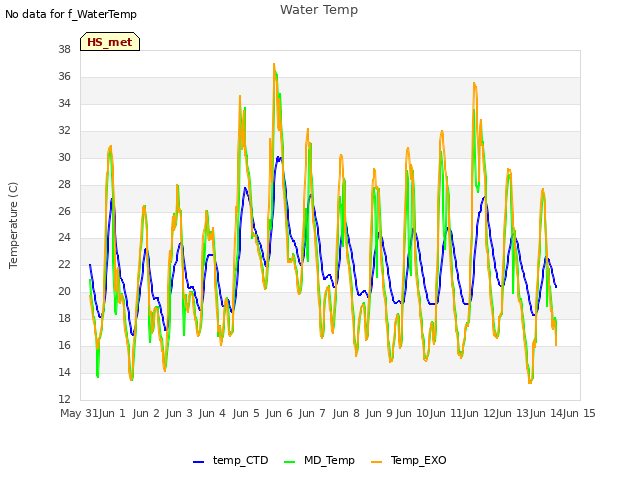Click the 26 y-axis tick label

64,211
